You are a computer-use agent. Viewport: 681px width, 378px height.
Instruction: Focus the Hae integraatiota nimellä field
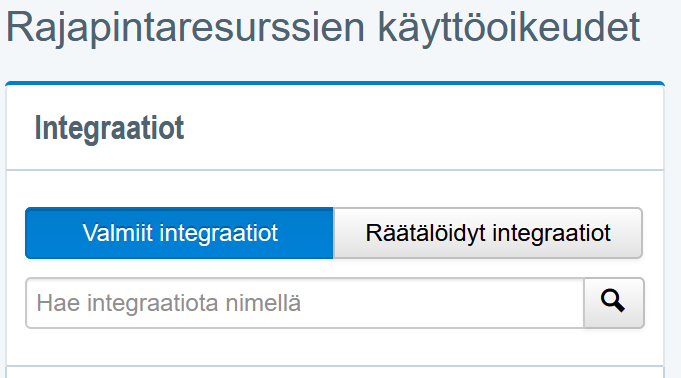click(x=305, y=303)
